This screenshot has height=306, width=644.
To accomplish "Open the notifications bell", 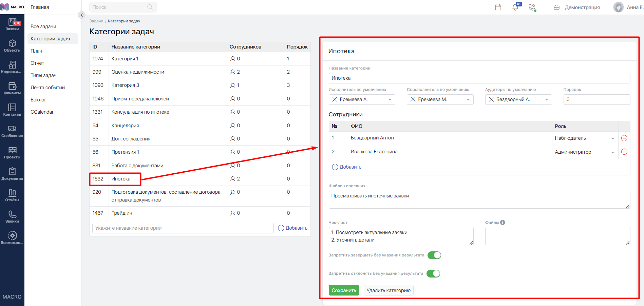I will [515, 7].
